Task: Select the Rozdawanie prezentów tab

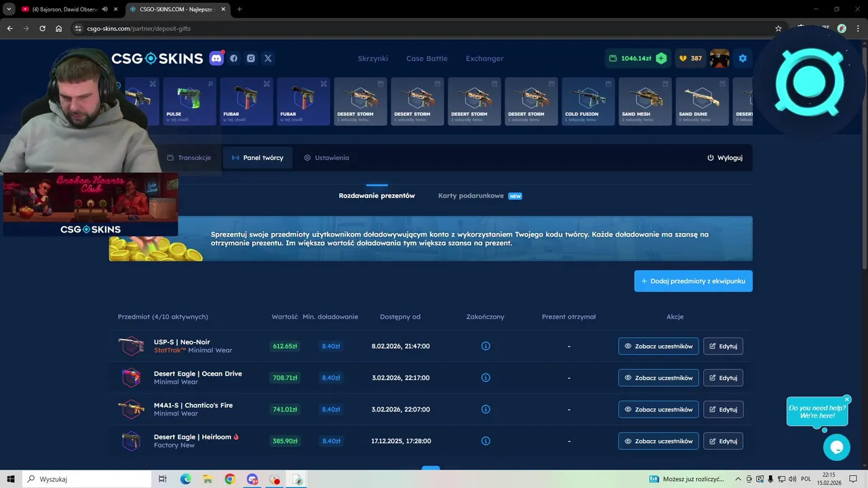Action: [x=377, y=196]
